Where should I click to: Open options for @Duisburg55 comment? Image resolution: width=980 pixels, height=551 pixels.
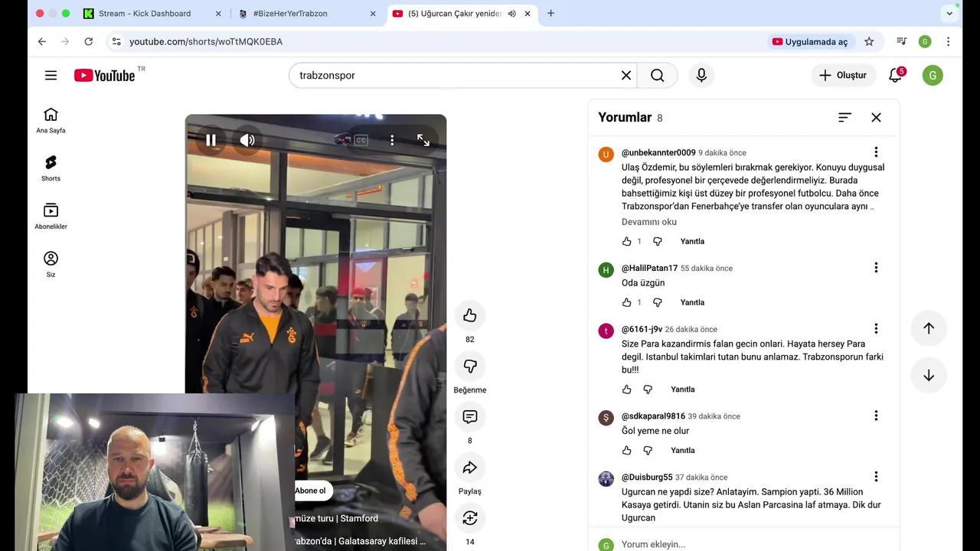[876, 477]
